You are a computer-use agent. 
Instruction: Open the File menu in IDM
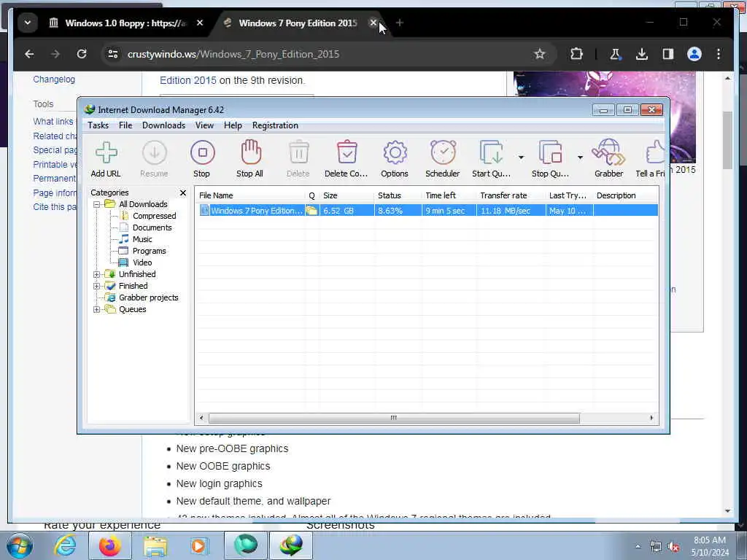[x=125, y=125]
